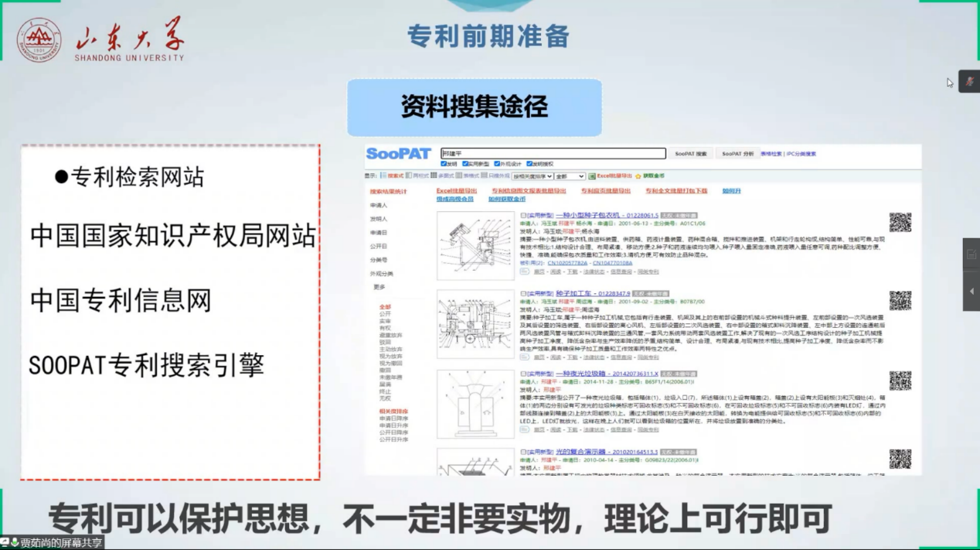Viewport: 980px width, 550px height.
Task: Open QR code for 种子加工车 patent
Action: pyautogui.click(x=900, y=301)
